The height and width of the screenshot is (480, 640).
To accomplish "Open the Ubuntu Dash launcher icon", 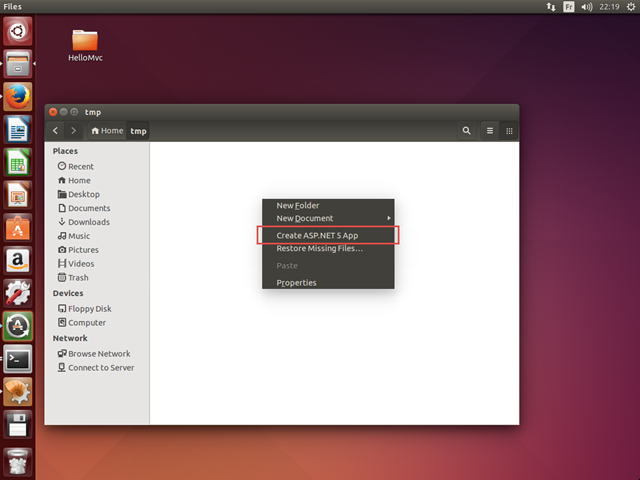I will pos(18,31).
